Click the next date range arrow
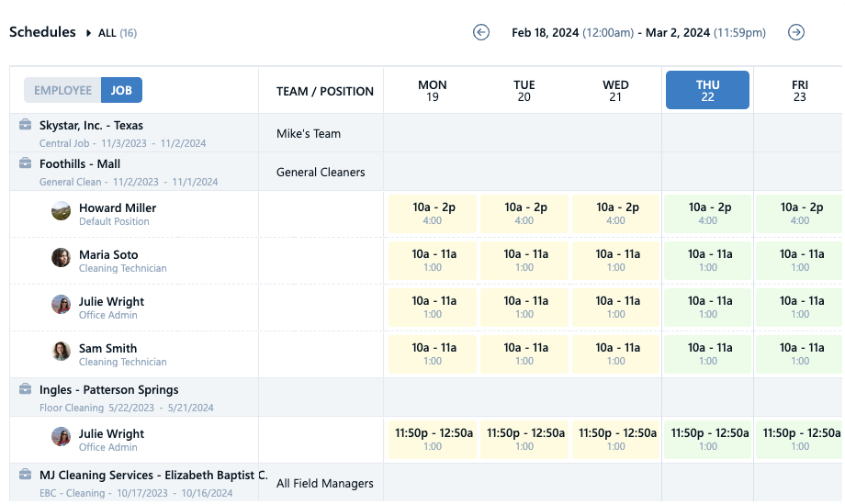845x504 pixels. click(796, 32)
